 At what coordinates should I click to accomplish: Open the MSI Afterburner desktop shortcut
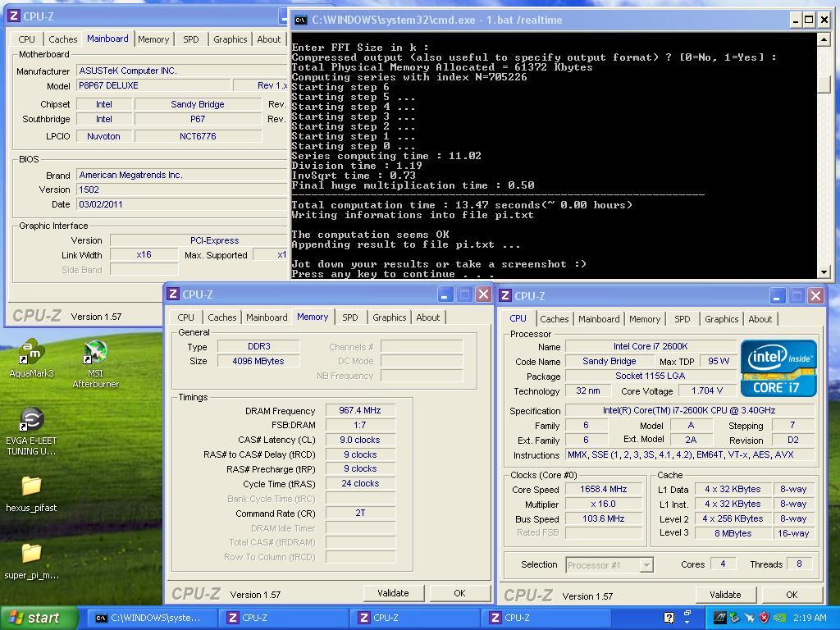click(x=95, y=363)
